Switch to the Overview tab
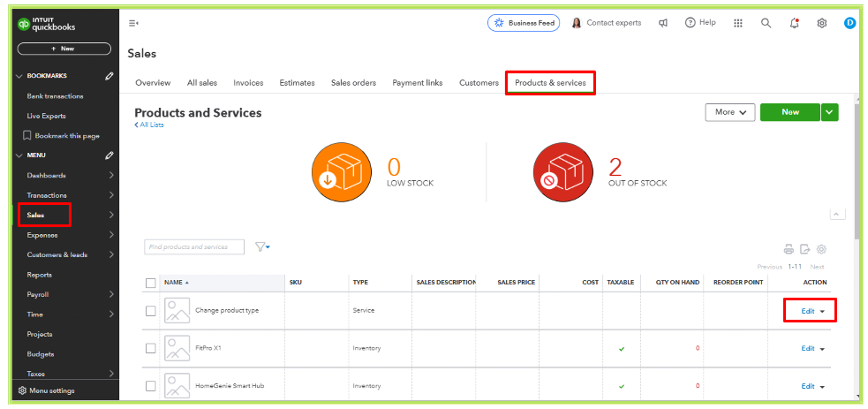Screen dimensions: 868x409 153,83
